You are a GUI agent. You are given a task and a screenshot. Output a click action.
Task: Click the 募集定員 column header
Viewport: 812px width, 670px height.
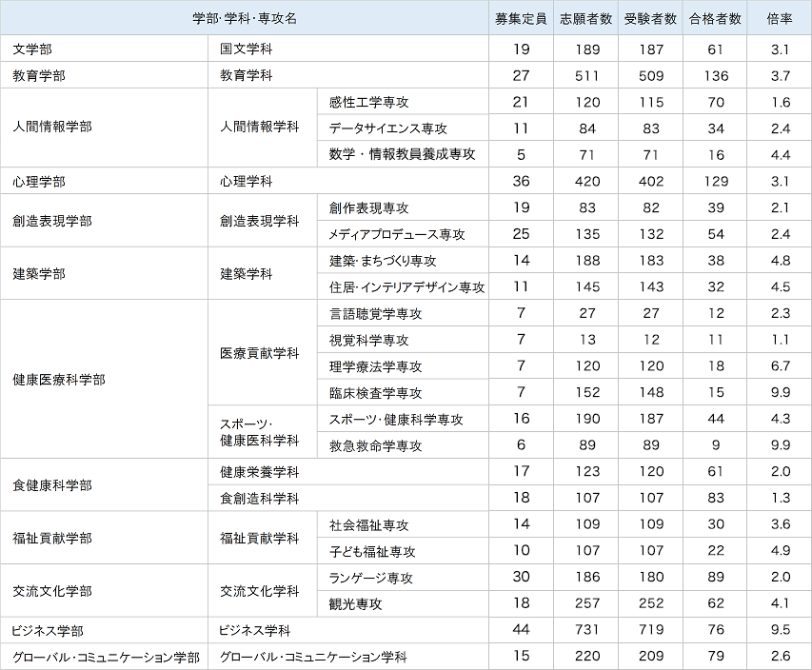518,16
